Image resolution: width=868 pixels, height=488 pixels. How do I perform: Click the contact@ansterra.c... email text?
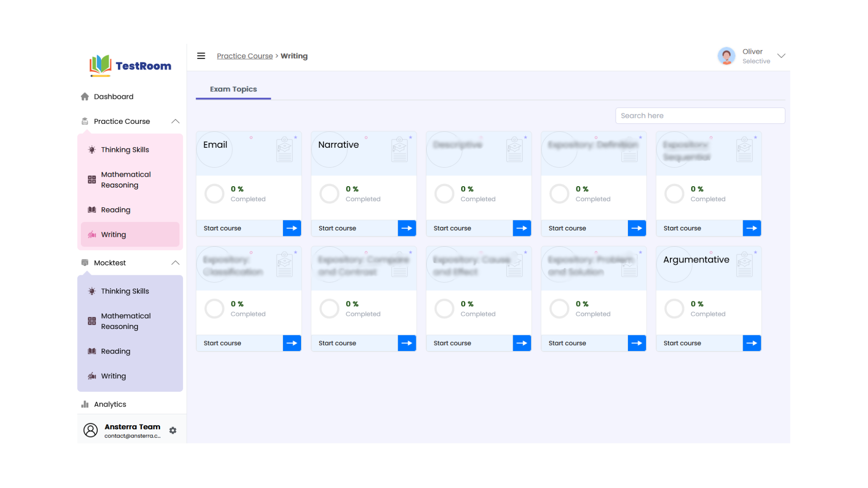132,436
